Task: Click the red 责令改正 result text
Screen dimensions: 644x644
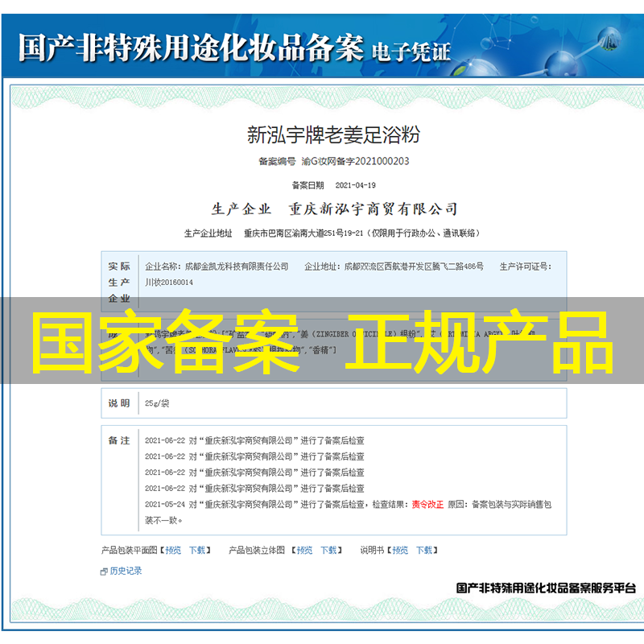Action: pos(427,505)
